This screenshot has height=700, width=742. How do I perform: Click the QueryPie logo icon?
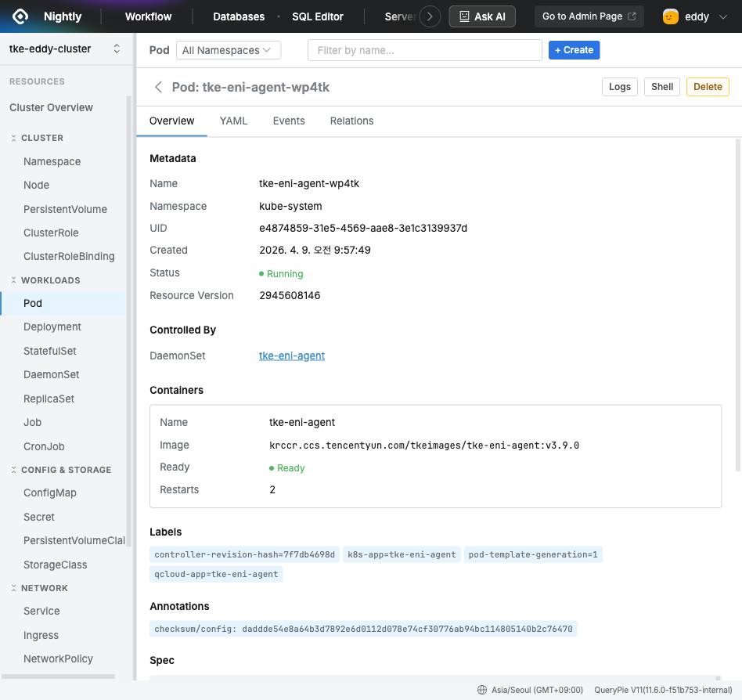[20, 16]
